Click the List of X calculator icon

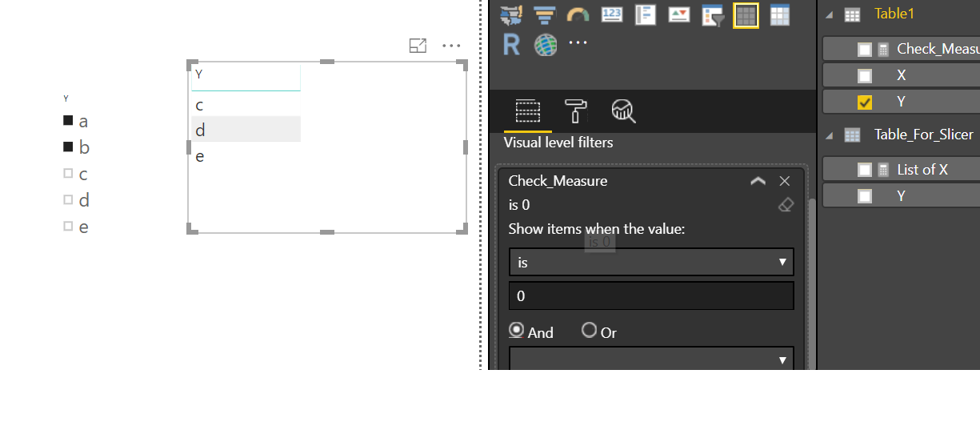pyautogui.click(x=883, y=170)
